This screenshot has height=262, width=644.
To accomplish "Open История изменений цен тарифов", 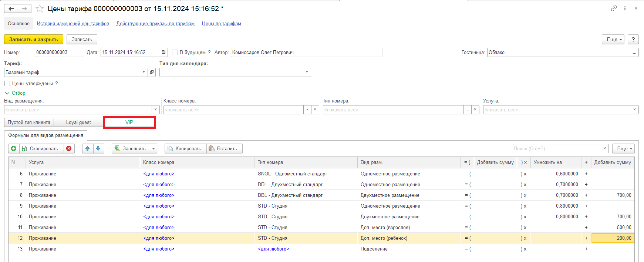I will pyautogui.click(x=73, y=23).
